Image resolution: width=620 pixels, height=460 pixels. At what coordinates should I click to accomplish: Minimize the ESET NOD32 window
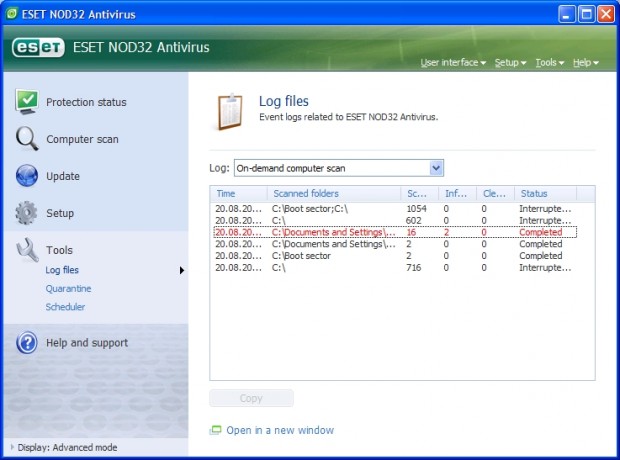(566, 14)
